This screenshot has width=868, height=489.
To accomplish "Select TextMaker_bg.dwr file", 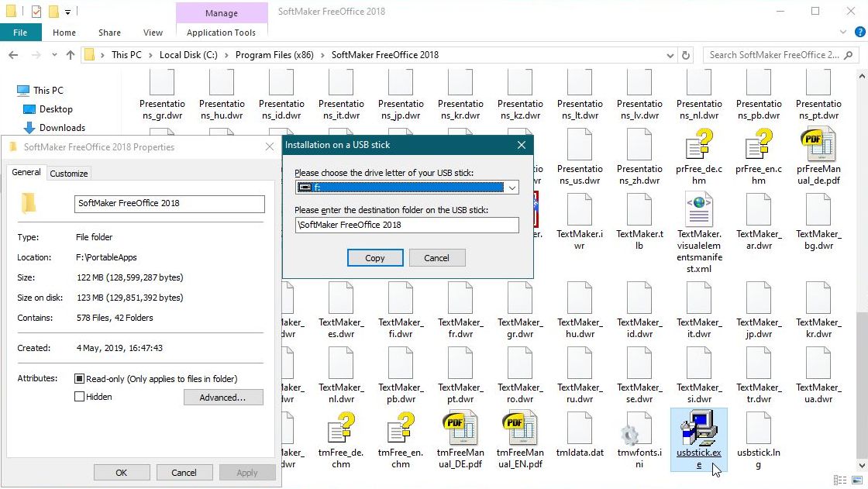I will pos(818,222).
